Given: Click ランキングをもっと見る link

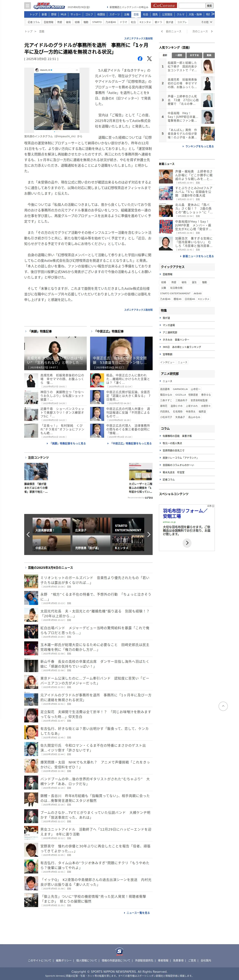Looking at the screenshot, I should pyautogui.click(x=198, y=146).
